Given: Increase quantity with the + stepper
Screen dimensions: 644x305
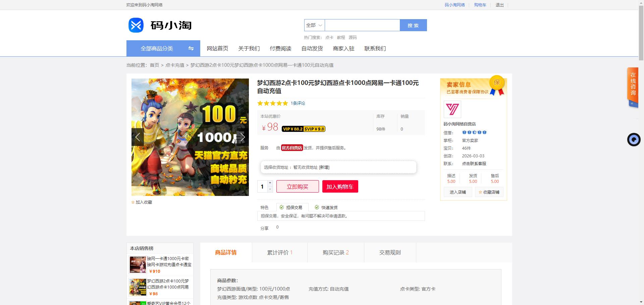Looking at the screenshot, I should click(x=269, y=184).
